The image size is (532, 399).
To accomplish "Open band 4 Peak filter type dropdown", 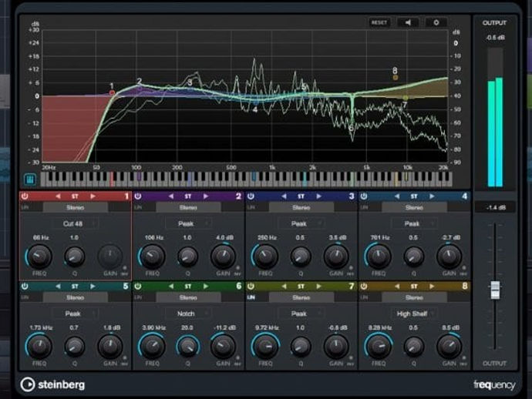I will click(414, 223).
